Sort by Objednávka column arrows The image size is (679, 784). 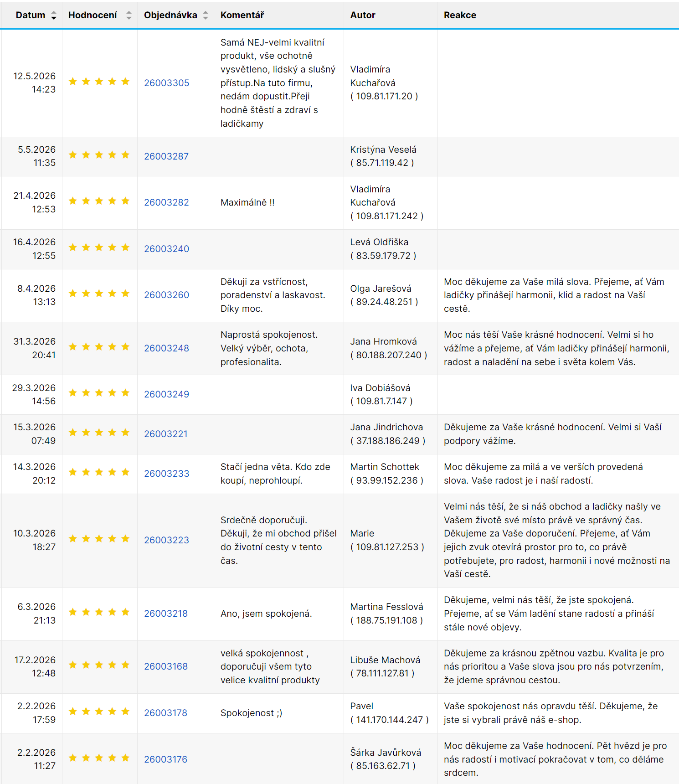206,15
